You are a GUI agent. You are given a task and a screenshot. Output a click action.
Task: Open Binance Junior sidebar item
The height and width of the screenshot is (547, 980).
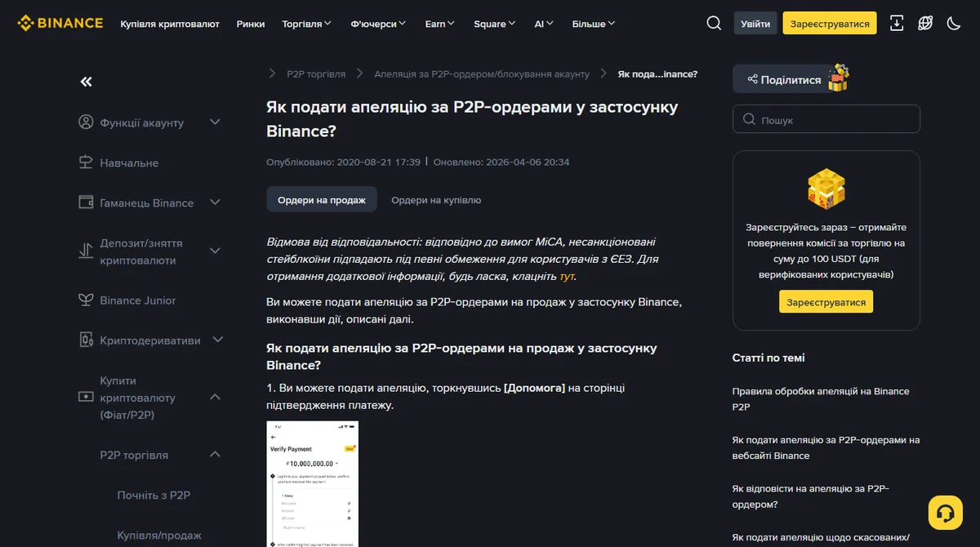pos(138,300)
